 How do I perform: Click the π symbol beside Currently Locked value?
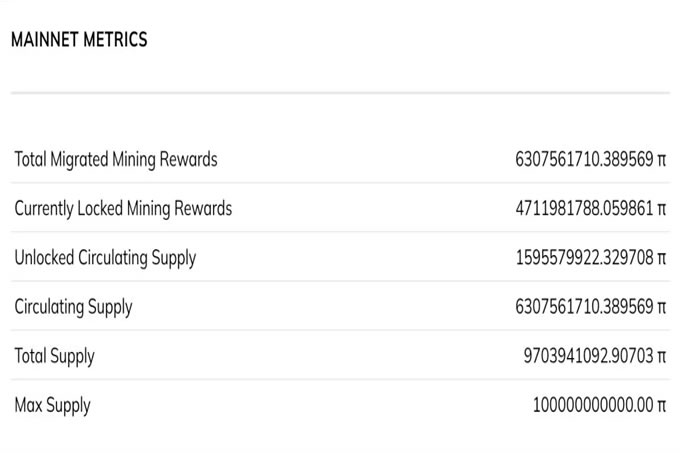661,209
